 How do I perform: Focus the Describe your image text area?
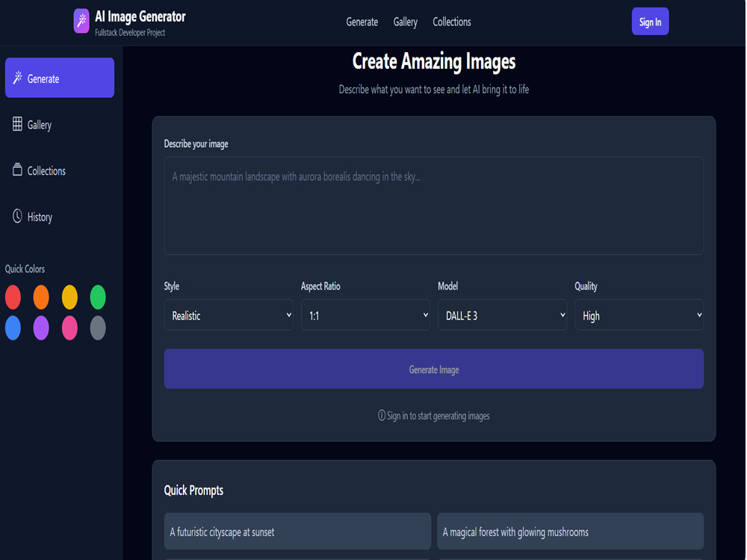(x=433, y=206)
